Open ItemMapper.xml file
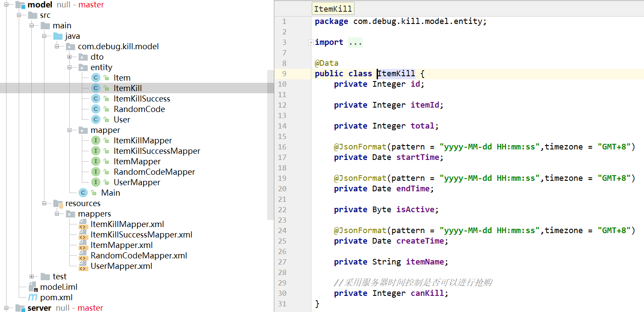Screen dimensions: 644x312 tap(121, 245)
